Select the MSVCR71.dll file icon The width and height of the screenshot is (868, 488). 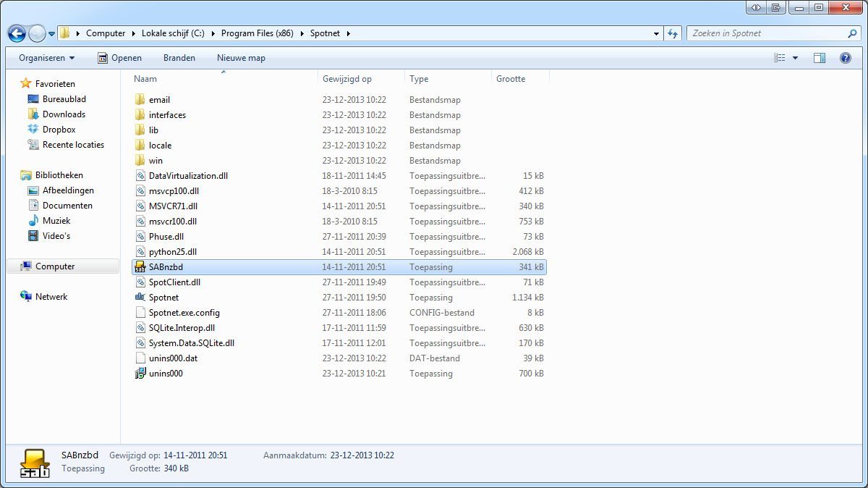[x=140, y=206]
